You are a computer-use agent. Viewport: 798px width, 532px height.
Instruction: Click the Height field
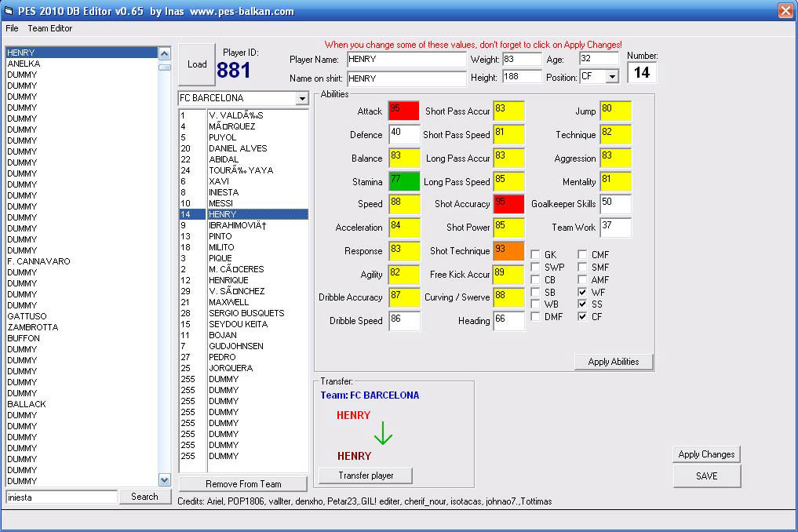(522, 77)
